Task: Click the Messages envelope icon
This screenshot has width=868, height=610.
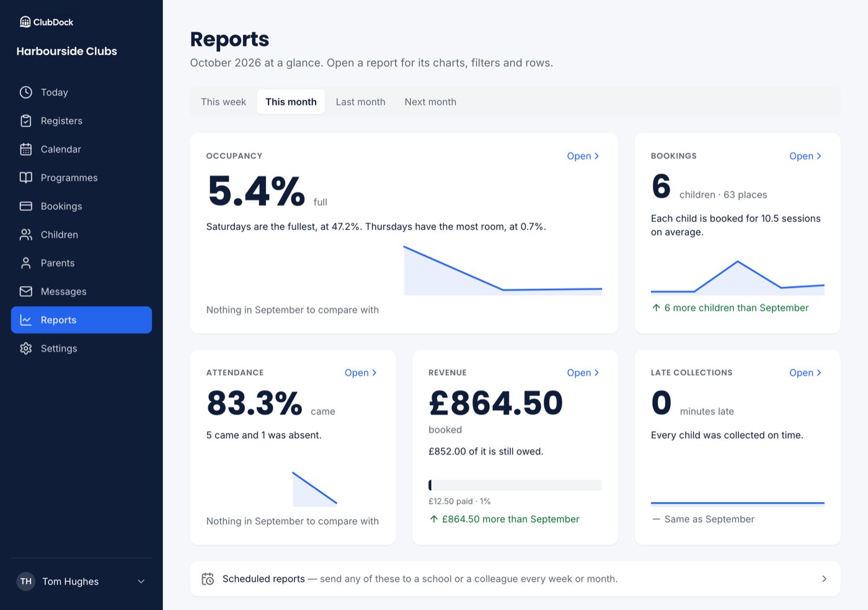Action: [26, 291]
